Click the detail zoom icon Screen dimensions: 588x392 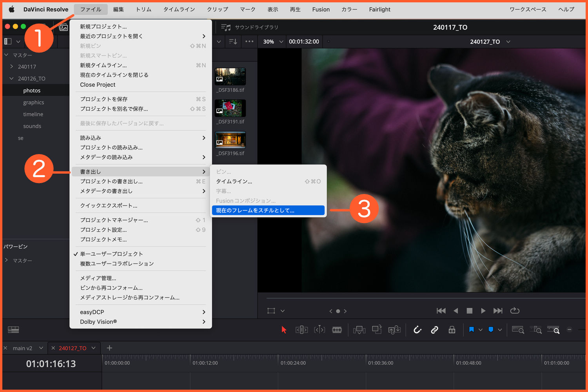536,330
